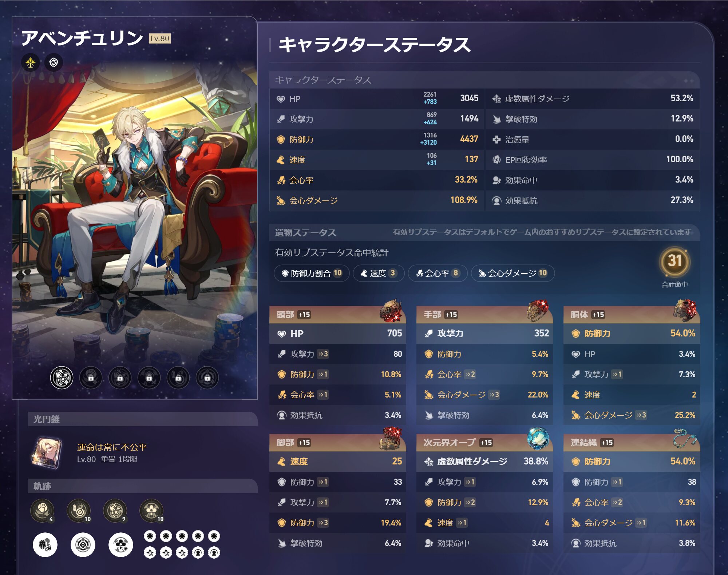The height and width of the screenshot is (575, 728).
Task: Click the feet relic 防御力 19.4% substat
Action: coord(338,523)
